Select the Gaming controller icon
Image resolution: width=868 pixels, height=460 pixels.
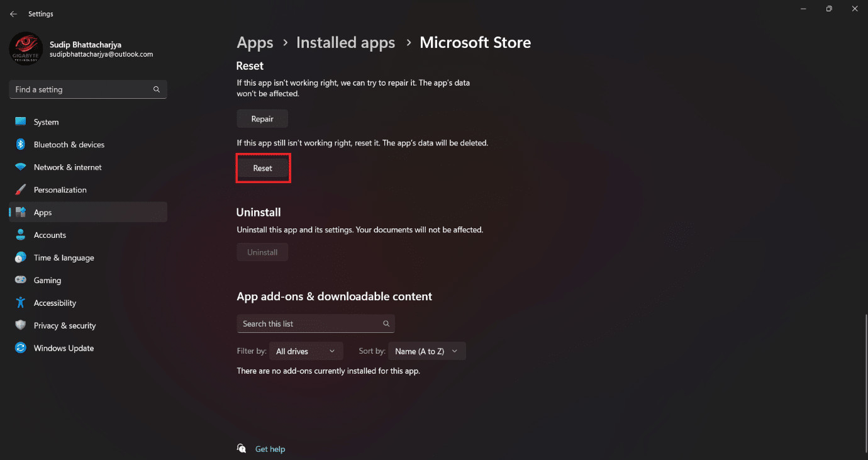coord(21,280)
